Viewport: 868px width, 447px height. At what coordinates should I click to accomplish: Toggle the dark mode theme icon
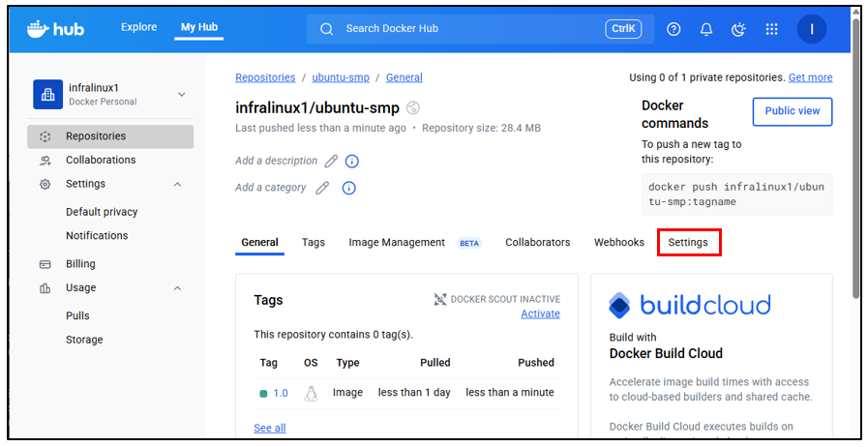[739, 29]
